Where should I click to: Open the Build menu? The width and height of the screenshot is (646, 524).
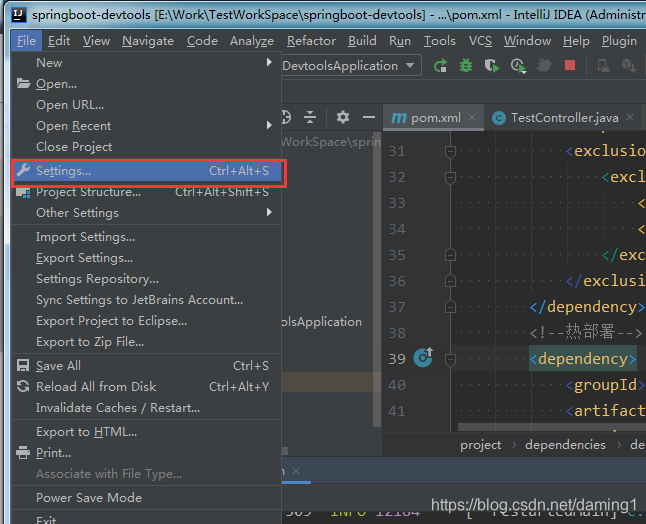tap(362, 41)
